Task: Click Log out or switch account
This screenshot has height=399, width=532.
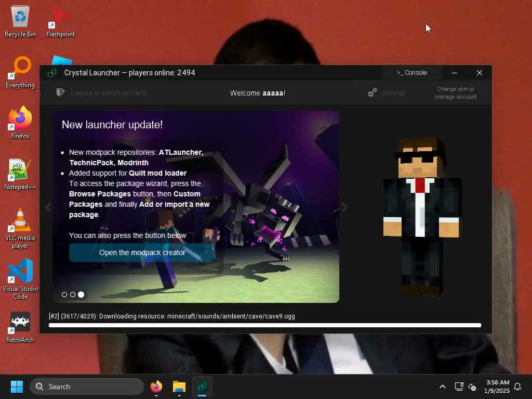Action: click(x=108, y=92)
